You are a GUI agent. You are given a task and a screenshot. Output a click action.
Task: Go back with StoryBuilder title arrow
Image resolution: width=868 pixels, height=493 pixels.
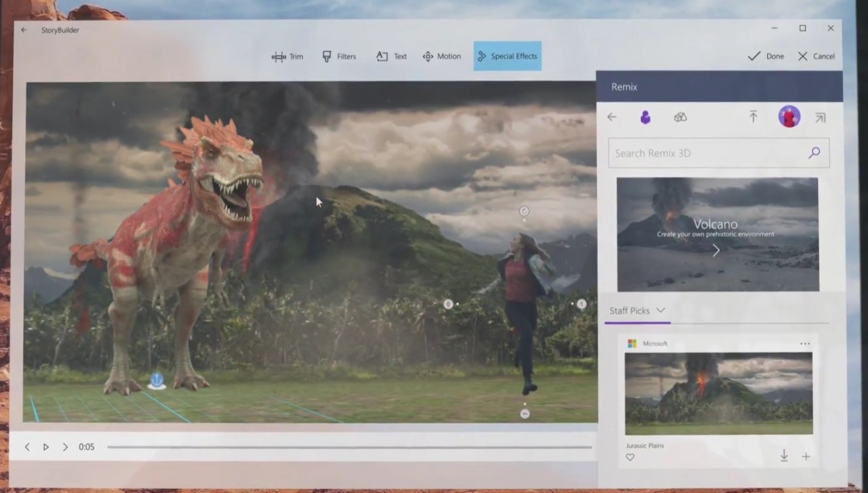24,30
